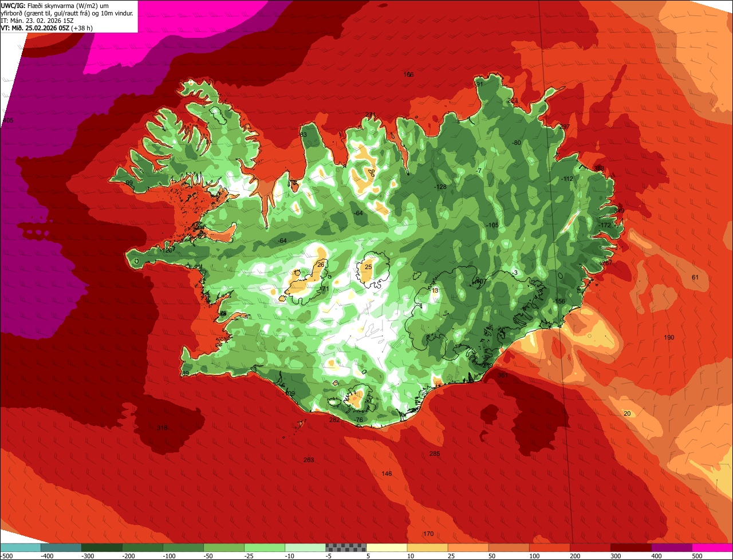Click the '500' legend label
The height and width of the screenshot is (560, 733).
pos(696,555)
